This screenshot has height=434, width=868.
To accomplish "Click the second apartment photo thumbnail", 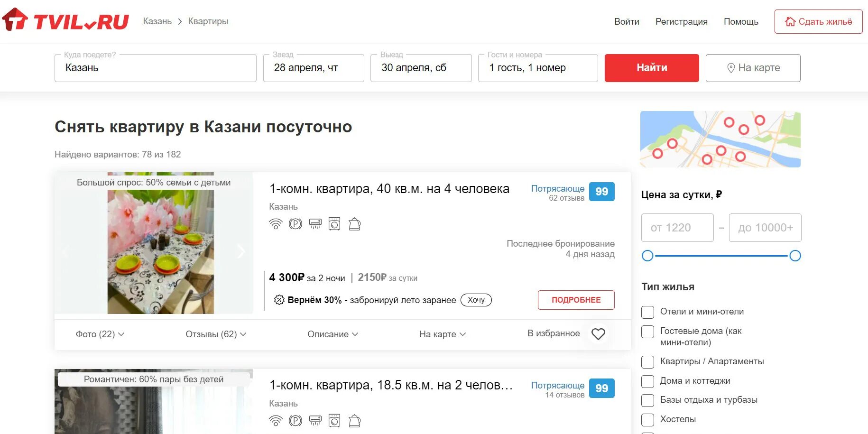I will pyautogui.click(x=154, y=401).
